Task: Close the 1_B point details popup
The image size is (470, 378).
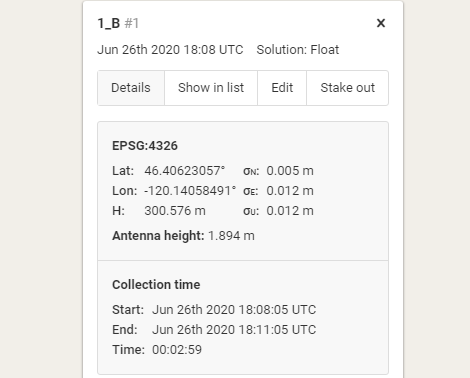Action: [381, 23]
